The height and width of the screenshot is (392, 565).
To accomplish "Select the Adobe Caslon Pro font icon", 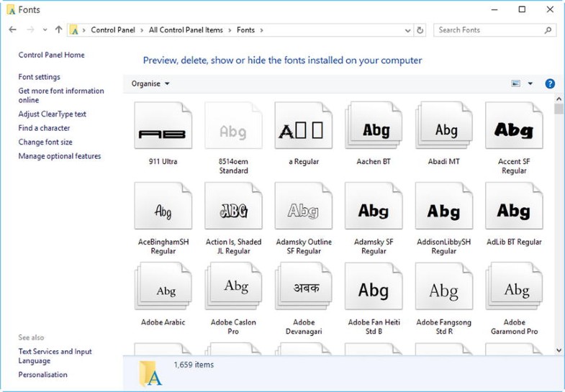I will pyautogui.click(x=233, y=286).
